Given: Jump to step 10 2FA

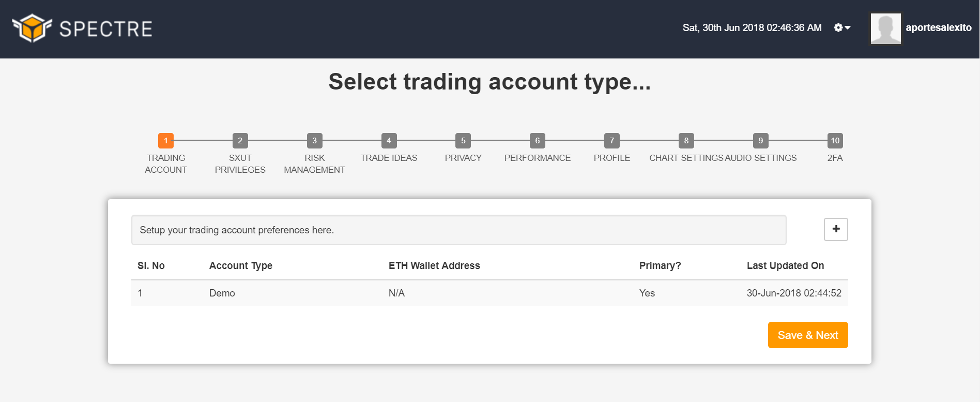Looking at the screenshot, I should click(x=835, y=140).
